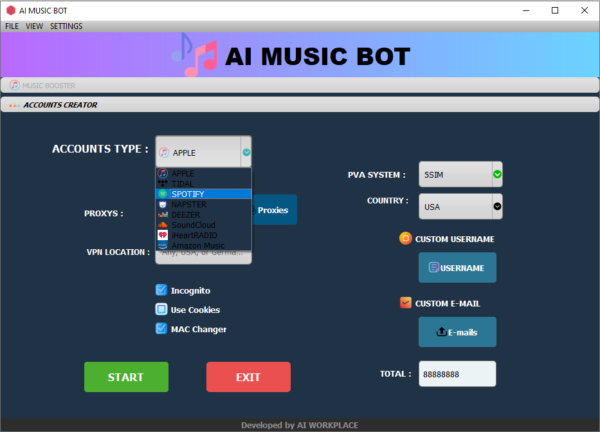
Task: Click the Music Booster note icon
Action: [15, 85]
